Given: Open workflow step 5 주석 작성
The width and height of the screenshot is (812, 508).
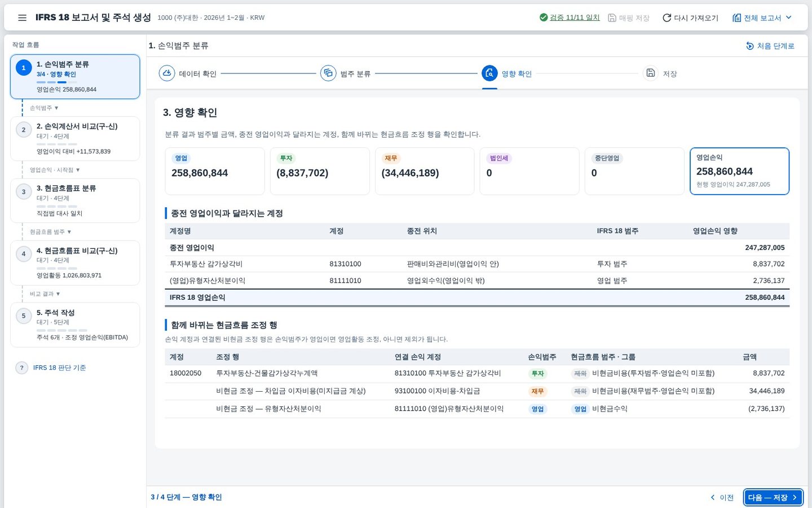Looking at the screenshot, I should tap(75, 325).
